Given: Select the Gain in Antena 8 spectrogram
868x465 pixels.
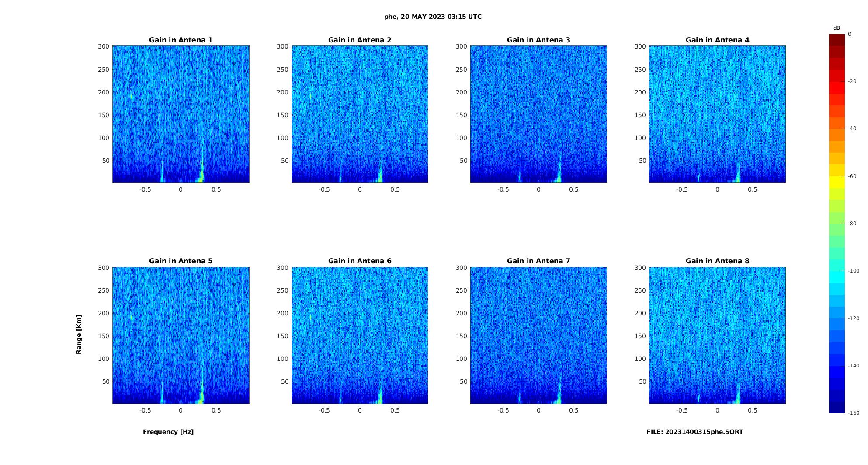Looking at the screenshot, I should pos(717,335).
